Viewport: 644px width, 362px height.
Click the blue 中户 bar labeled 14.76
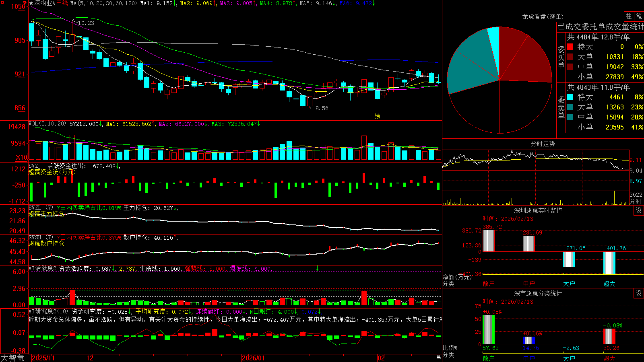tap(528, 340)
